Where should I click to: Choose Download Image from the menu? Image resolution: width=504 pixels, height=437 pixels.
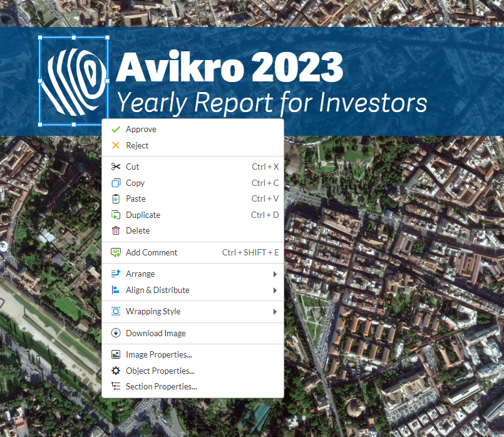tap(193, 333)
